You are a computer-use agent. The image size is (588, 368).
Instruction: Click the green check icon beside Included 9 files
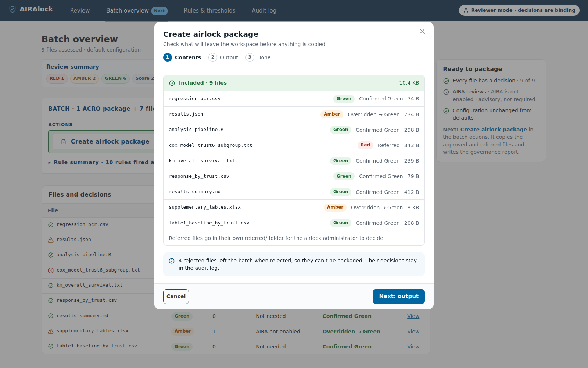coord(172,83)
